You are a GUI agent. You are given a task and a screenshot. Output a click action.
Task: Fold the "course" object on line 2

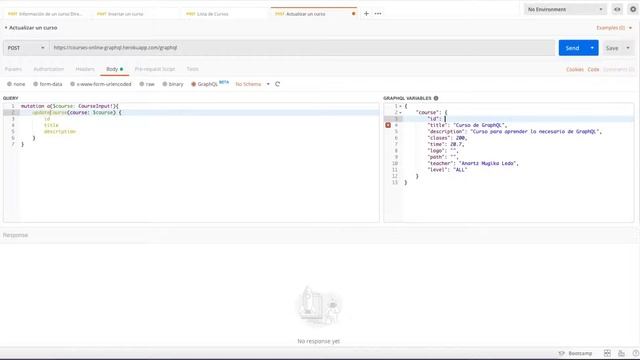pos(400,113)
